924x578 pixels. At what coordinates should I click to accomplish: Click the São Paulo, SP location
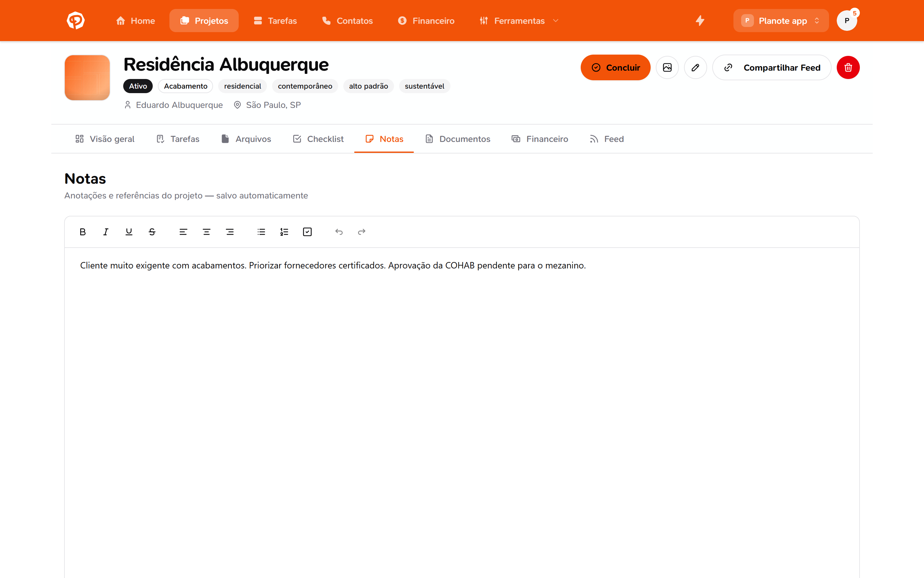[273, 105]
